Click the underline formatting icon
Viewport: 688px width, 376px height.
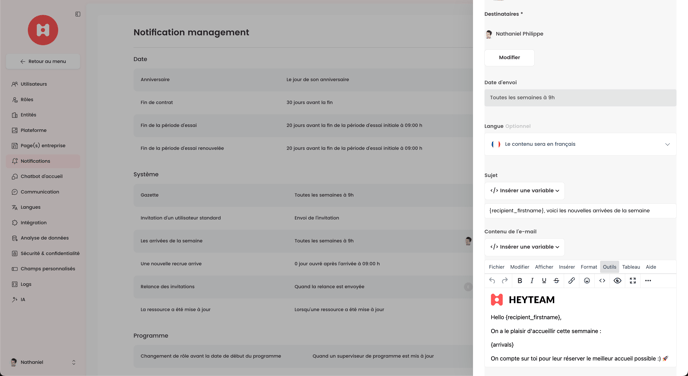coord(544,281)
